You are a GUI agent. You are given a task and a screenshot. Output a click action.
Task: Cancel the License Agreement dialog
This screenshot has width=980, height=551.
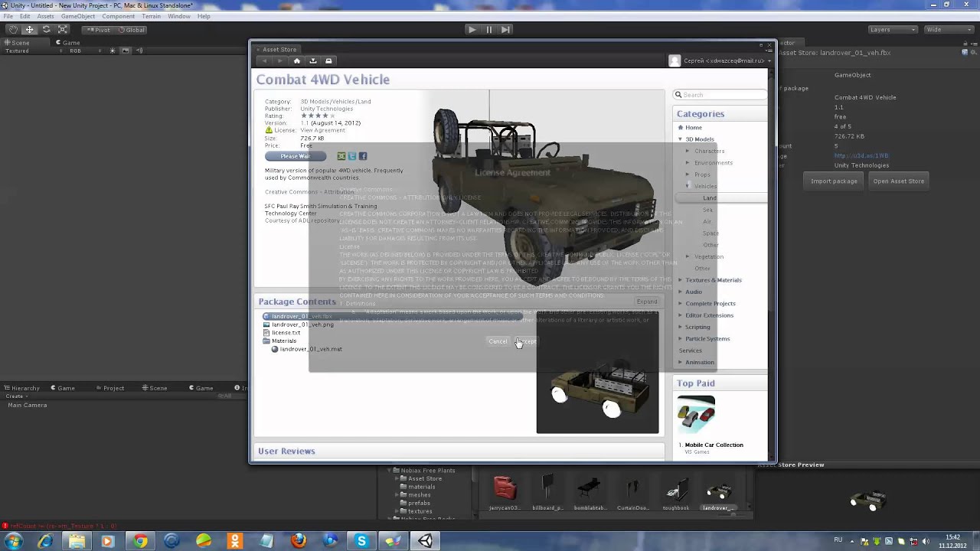pyautogui.click(x=498, y=341)
